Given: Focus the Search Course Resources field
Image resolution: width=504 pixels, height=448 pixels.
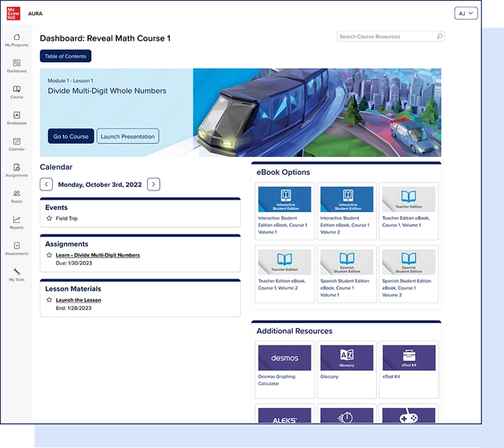Looking at the screenshot, I should [x=390, y=36].
